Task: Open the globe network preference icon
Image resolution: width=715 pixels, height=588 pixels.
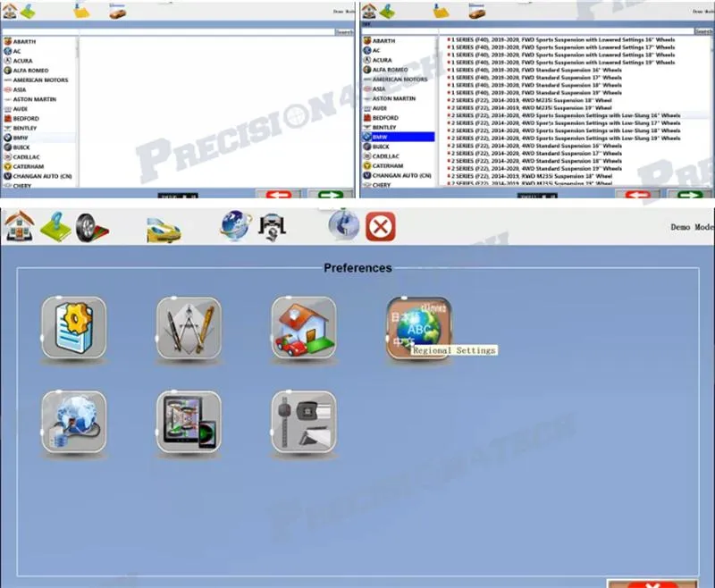Action: pos(73,421)
